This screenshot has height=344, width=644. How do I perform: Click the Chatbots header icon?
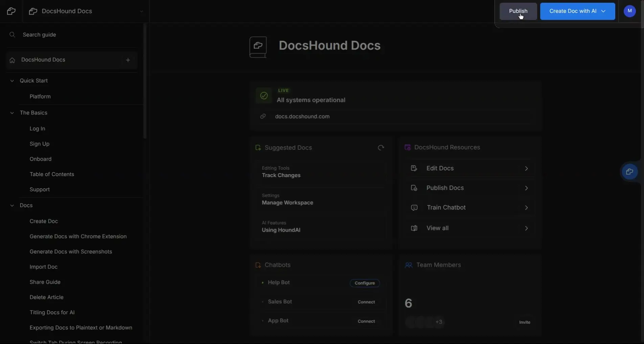click(x=258, y=265)
